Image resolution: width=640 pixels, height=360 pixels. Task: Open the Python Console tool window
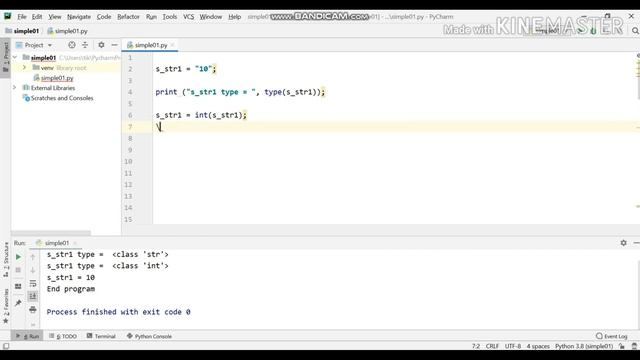coord(149,336)
